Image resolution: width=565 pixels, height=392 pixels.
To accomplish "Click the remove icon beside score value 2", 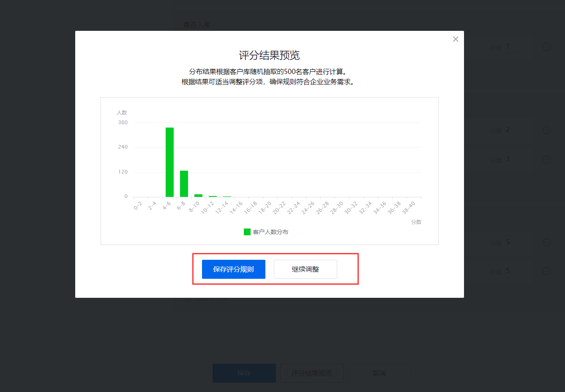I will (x=547, y=130).
